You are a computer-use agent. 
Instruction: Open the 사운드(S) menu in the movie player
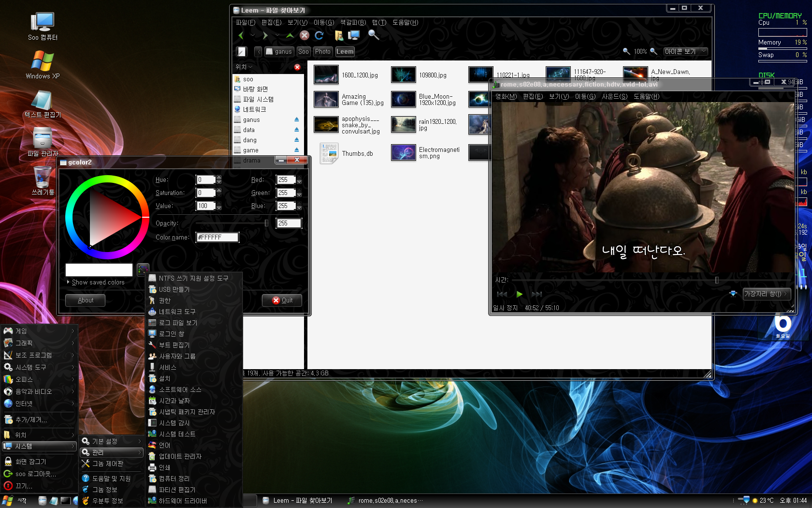[614, 96]
